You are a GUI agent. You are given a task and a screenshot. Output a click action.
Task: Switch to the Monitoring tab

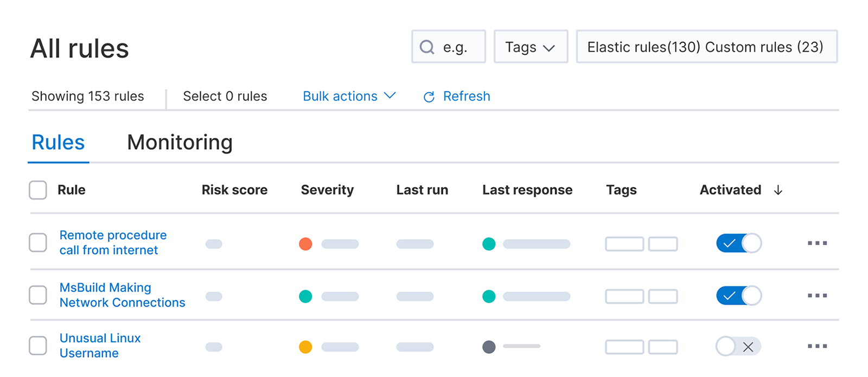[x=180, y=143]
